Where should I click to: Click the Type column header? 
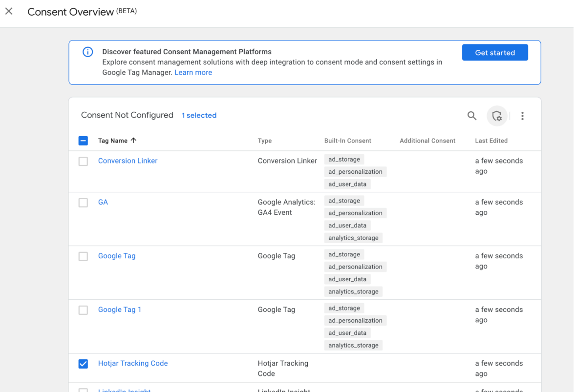point(265,141)
